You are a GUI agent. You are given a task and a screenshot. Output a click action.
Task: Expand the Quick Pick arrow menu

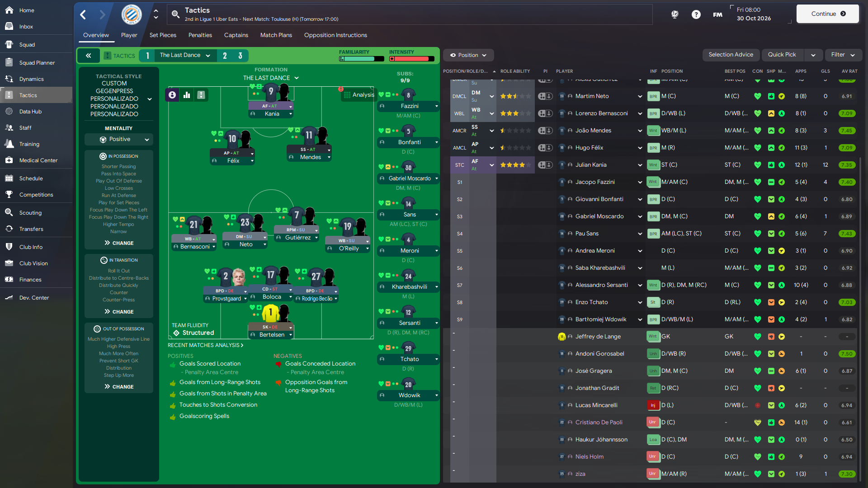pyautogui.click(x=813, y=55)
